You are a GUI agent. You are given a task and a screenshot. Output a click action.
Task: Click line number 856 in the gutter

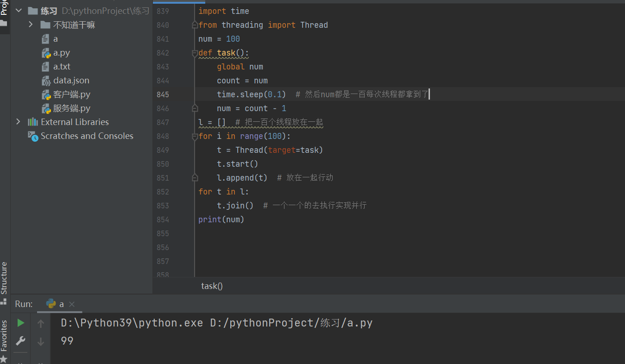point(163,247)
